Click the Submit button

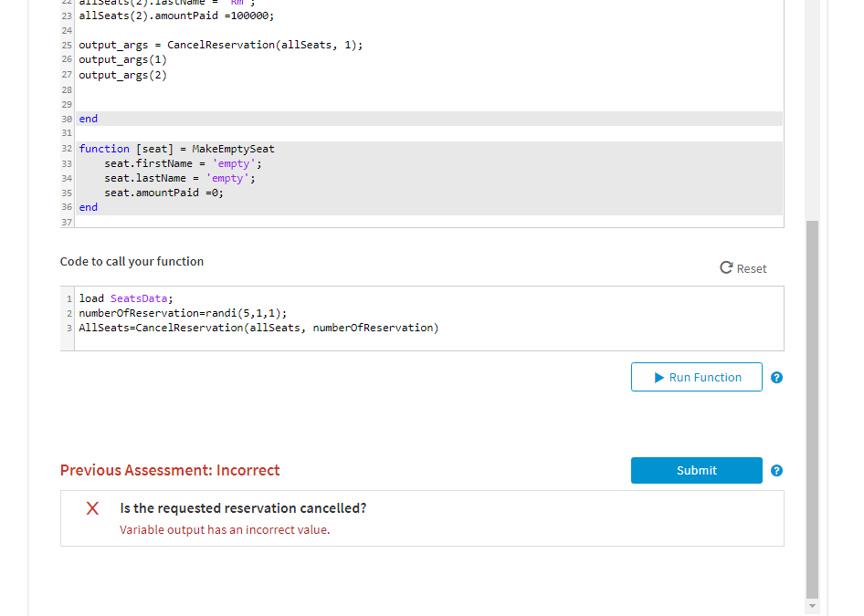pyautogui.click(x=696, y=470)
